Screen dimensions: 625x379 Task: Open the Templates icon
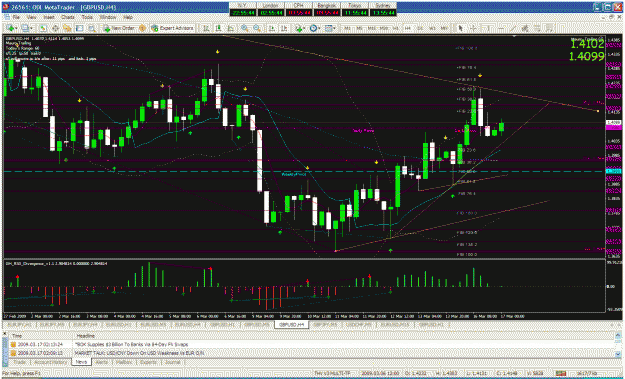329,28
